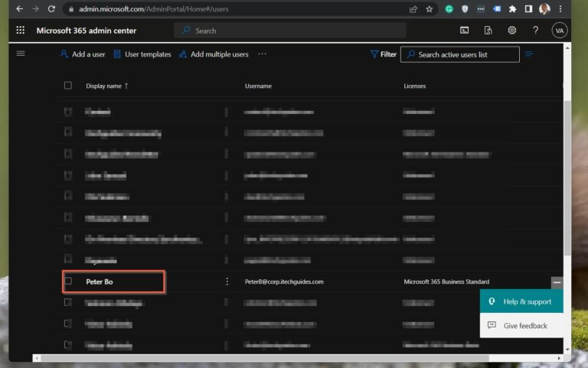Image resolution: width=588 pixels, height=368 pixels.
Task: Open the Grammarly extension icon
Action: point(449,9)
